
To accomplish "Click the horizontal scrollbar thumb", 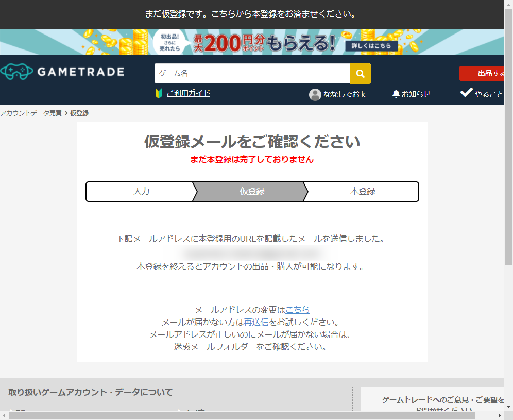I will click(242, 416).
